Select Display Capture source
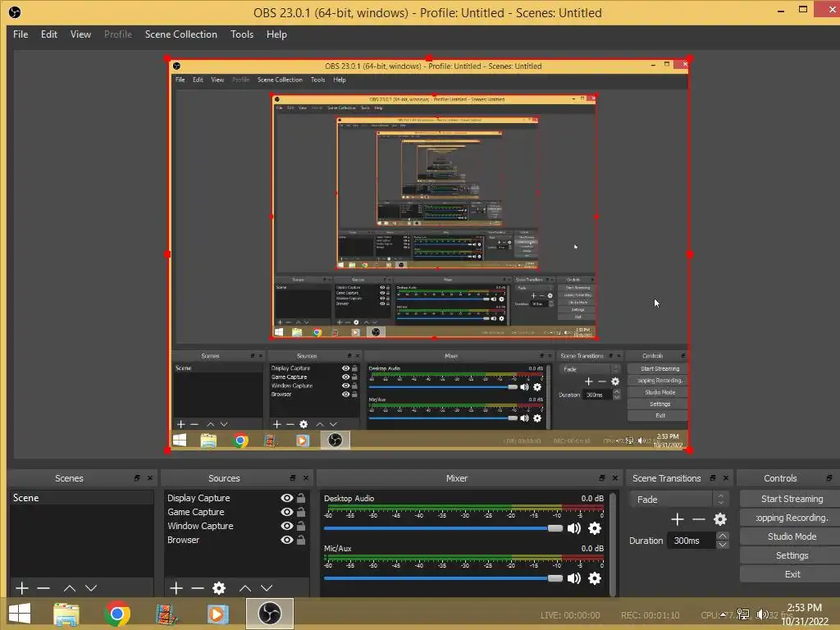Viewport: 840px width, 630px height. pos(199,498)
